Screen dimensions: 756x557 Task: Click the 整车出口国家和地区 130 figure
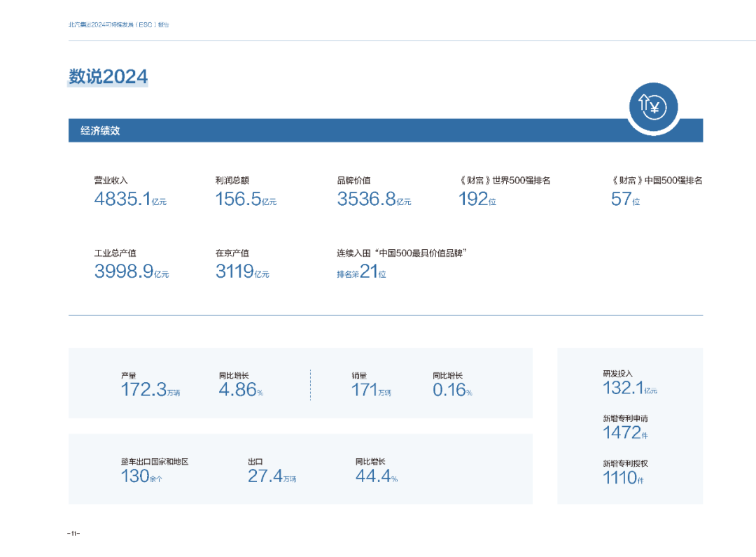141,476
